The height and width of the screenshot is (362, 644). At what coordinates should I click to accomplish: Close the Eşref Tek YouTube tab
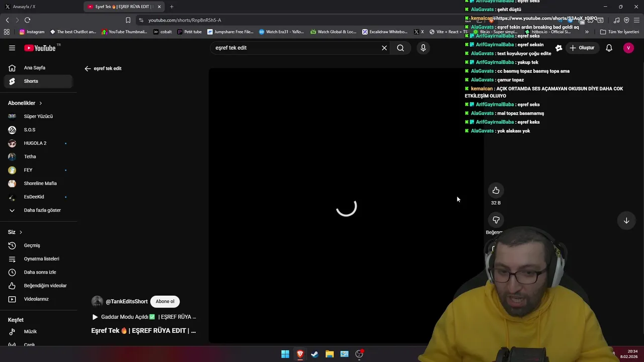[x=159, y=7]
